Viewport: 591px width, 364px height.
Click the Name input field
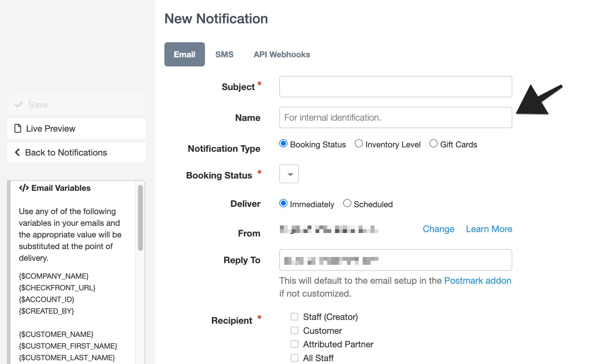click(395, 117)
